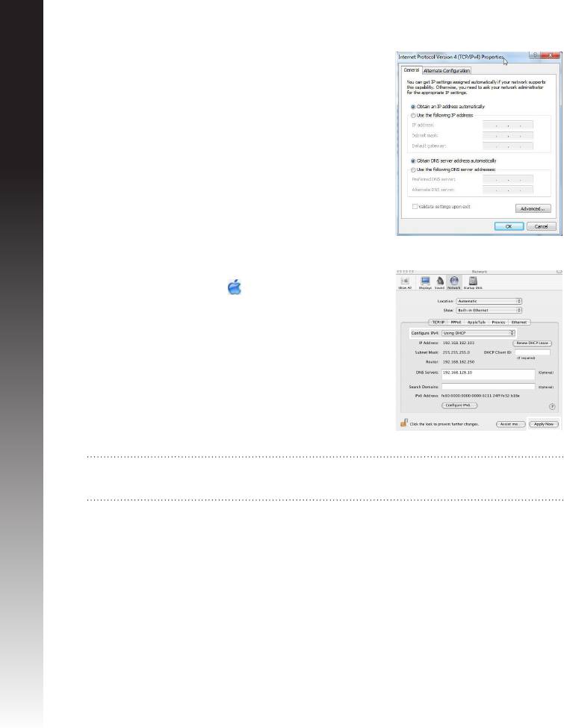The width and height of the screenshot is (564, 728).
Task: Click the Renew DHCP Lease button
Action: 531,343
